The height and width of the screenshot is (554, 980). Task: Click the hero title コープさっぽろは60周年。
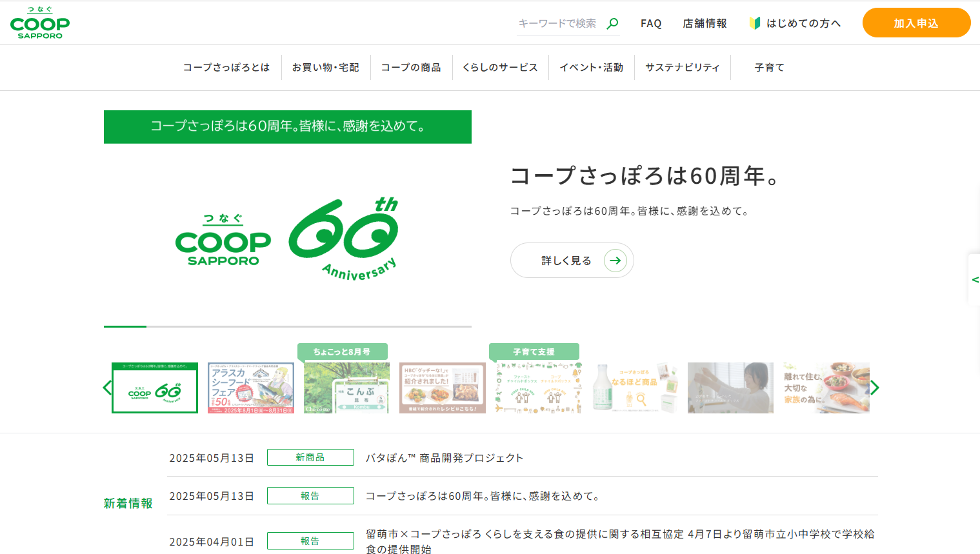(x=645, y=175)
